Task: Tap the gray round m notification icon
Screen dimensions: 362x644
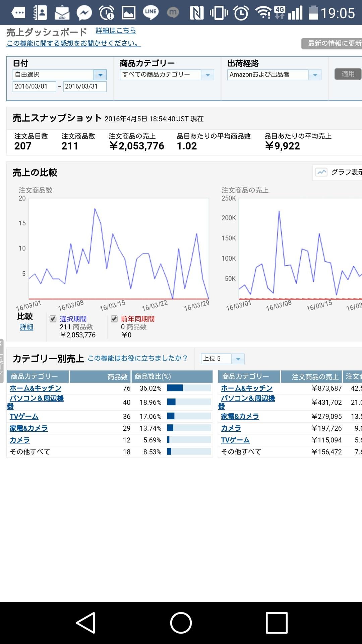Action: coord(173,13)
